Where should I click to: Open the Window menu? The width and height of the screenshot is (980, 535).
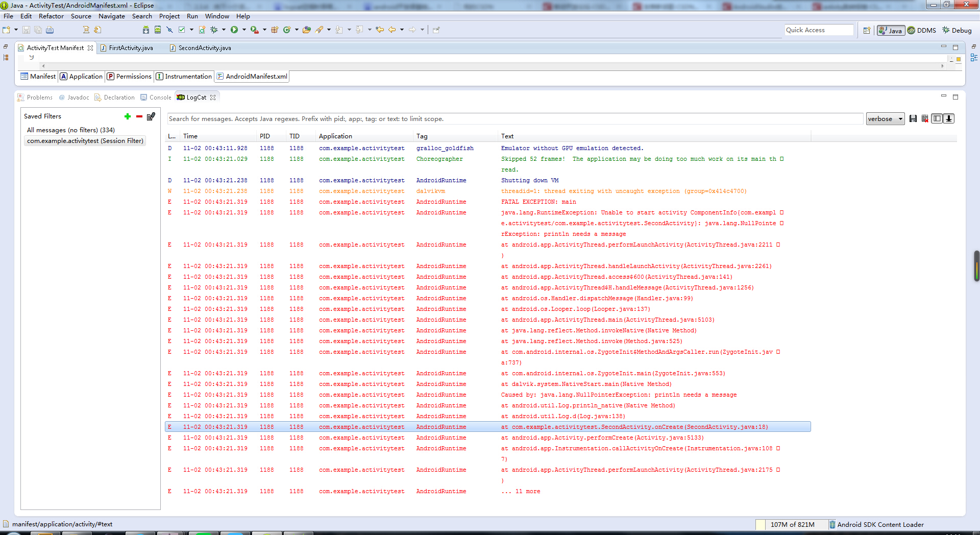[x=217, y=16]
